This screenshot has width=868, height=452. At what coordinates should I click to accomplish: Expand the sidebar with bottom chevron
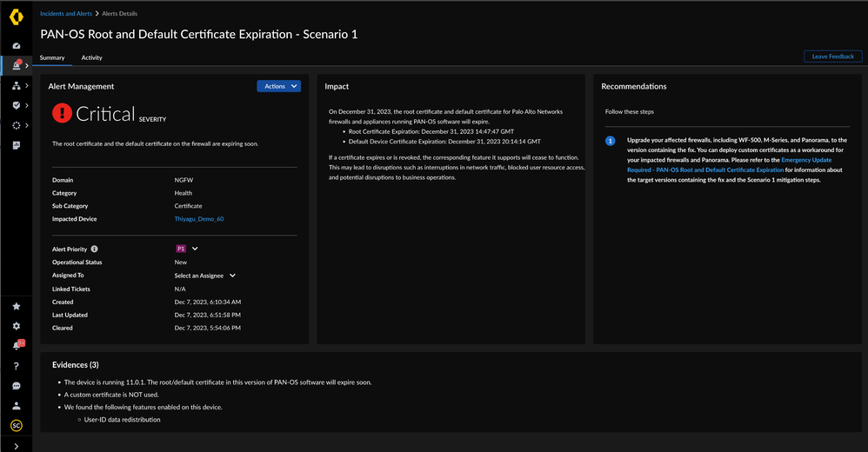[x=17, y=445]
